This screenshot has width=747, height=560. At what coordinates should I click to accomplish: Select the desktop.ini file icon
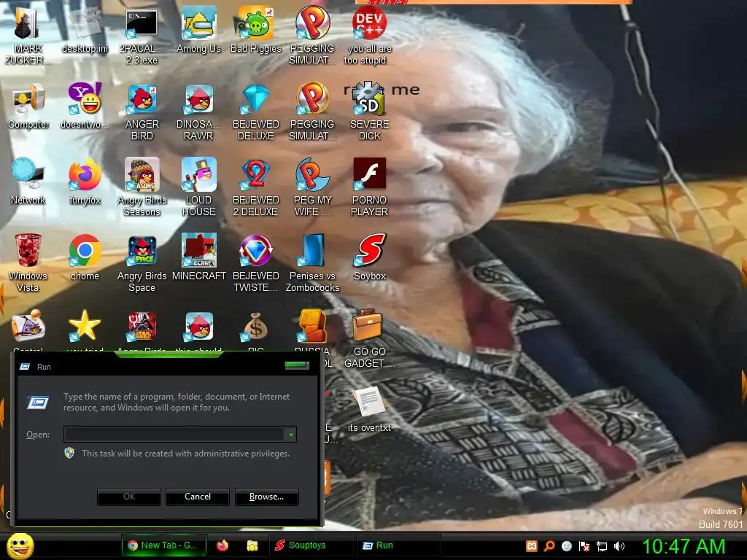[x=85, y=30]
